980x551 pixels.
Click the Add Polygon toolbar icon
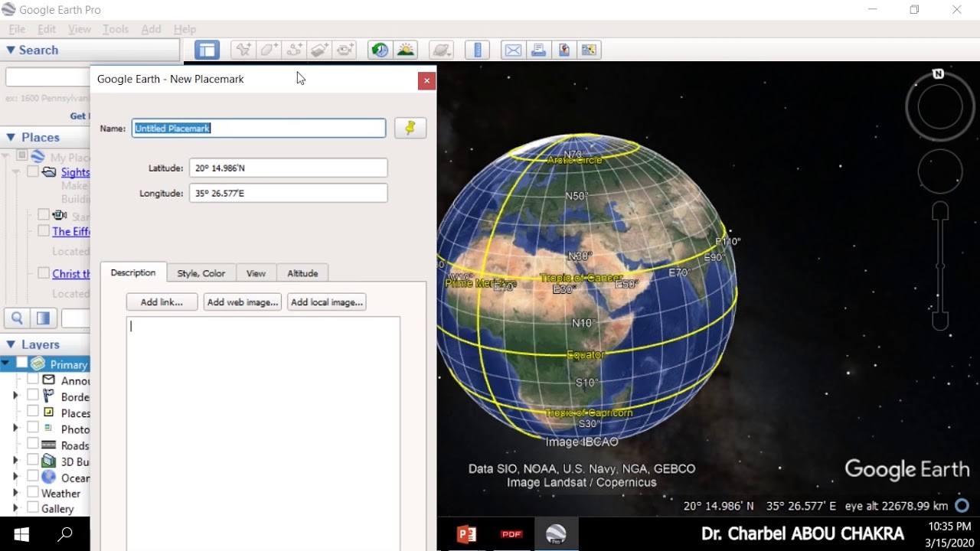coord(269,51)
